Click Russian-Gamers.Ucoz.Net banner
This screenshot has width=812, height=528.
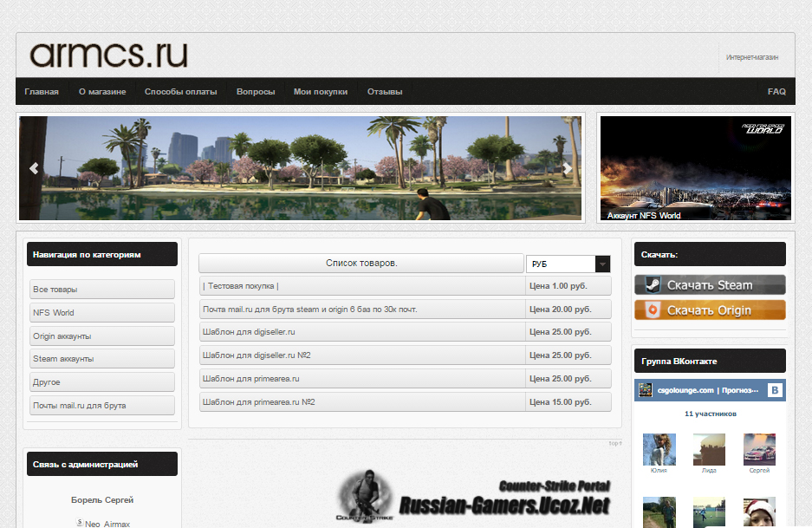point(473,498)
